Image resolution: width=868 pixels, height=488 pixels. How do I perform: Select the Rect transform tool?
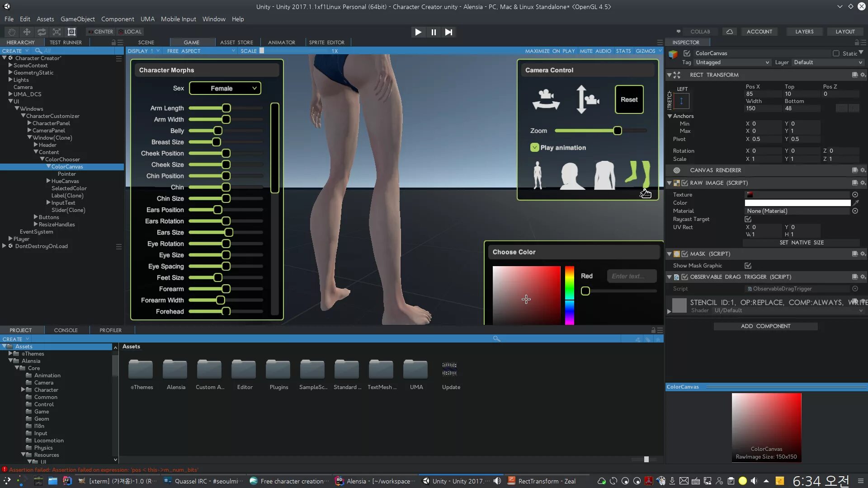tap(71, 32)
